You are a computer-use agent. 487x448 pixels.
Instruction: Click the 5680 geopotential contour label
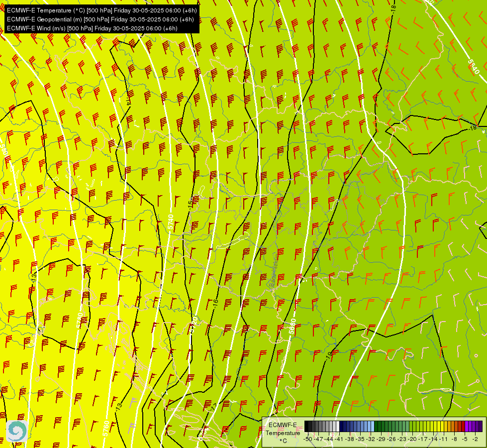pos(292,327)
